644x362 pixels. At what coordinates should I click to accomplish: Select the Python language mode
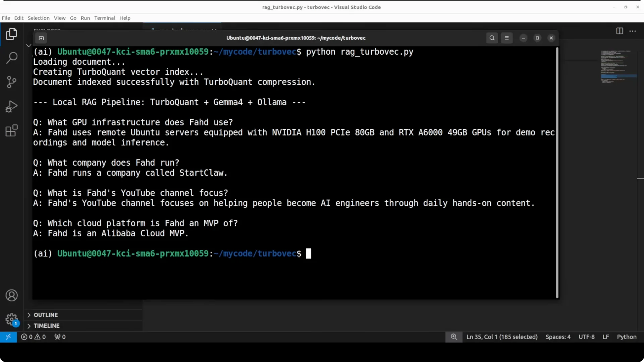(627, 337)
